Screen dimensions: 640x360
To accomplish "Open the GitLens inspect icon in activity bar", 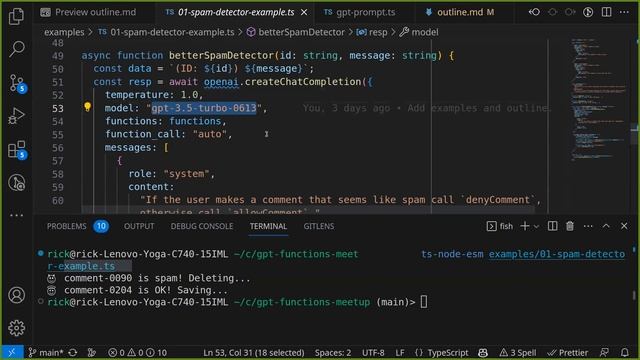I will tap(16, 182).
